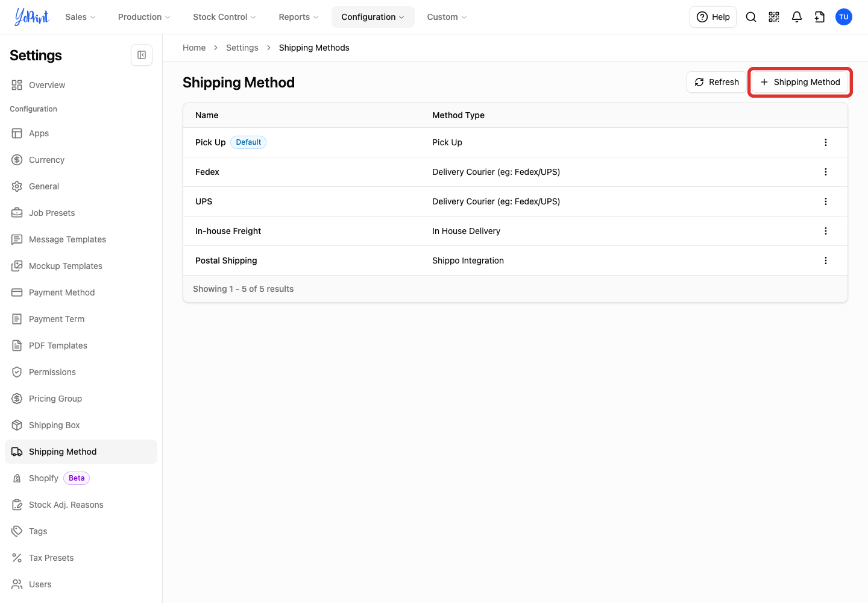Open Shopify Beta settings

[81, 478]
